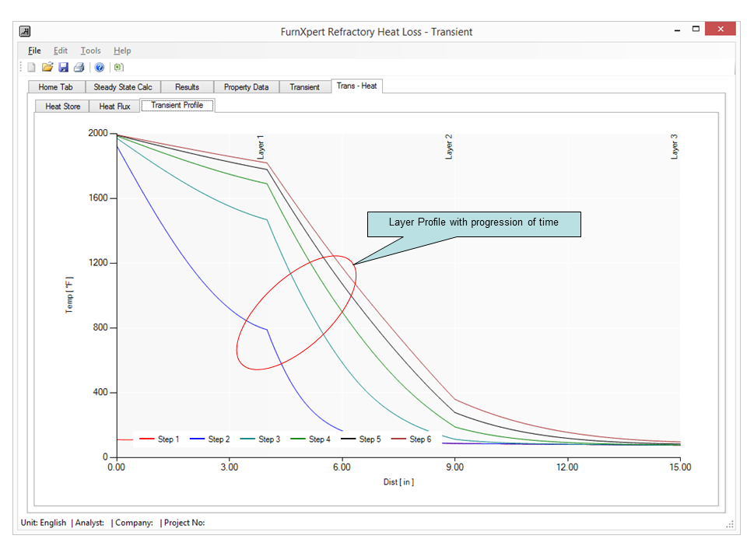This screenshot has width=747, height=560.
Task: Click the Step 3 legend entry
Action: click(x=260, y=439)
